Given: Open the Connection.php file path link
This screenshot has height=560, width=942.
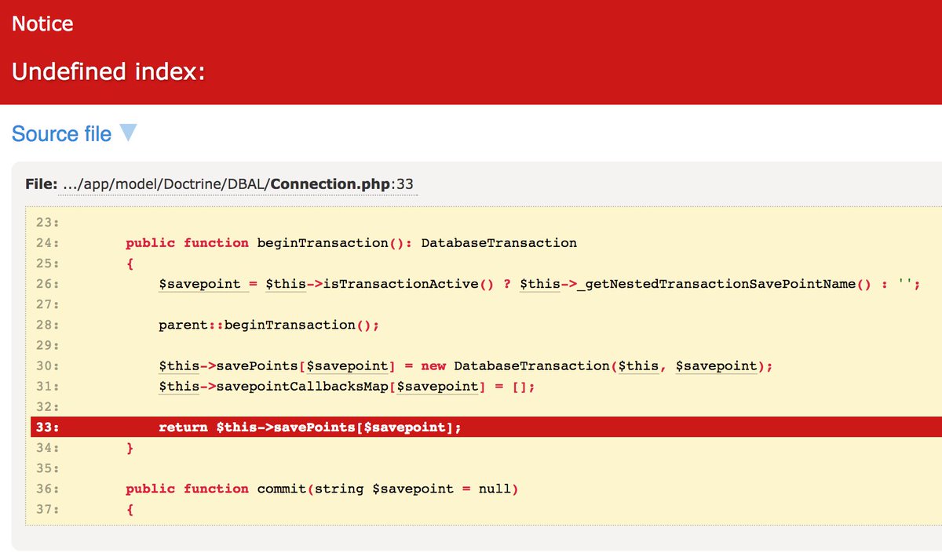Looking at the screenshot, I should (238, 184).
